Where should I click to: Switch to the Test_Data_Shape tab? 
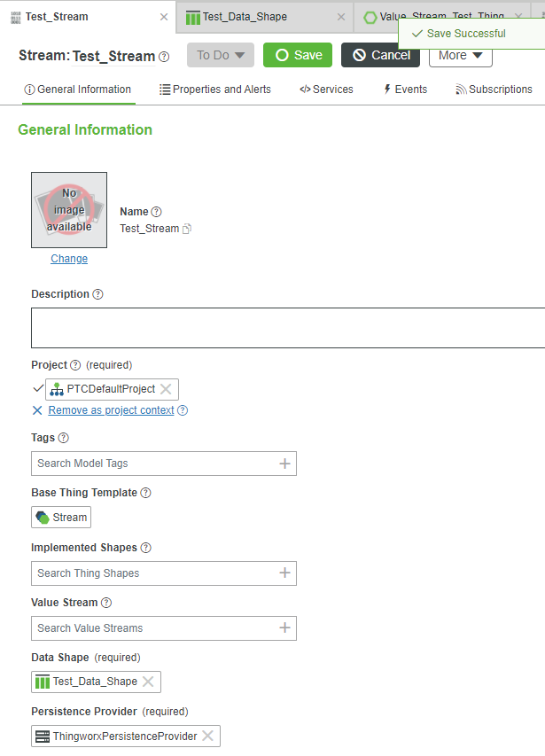pyautogui.click(x=245, y=17)
